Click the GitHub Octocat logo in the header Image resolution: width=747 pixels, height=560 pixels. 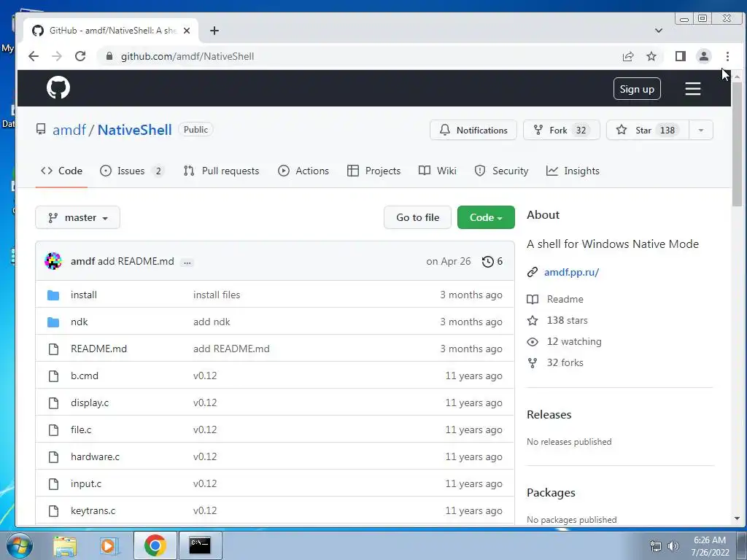pyautogui.click(x=58, y=87)
